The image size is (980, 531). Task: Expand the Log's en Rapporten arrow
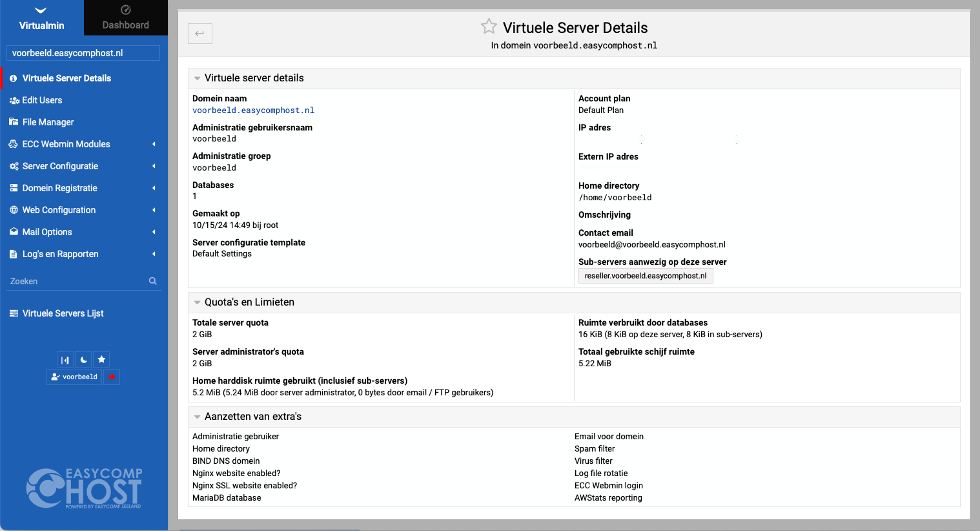[x=154, y=254]
